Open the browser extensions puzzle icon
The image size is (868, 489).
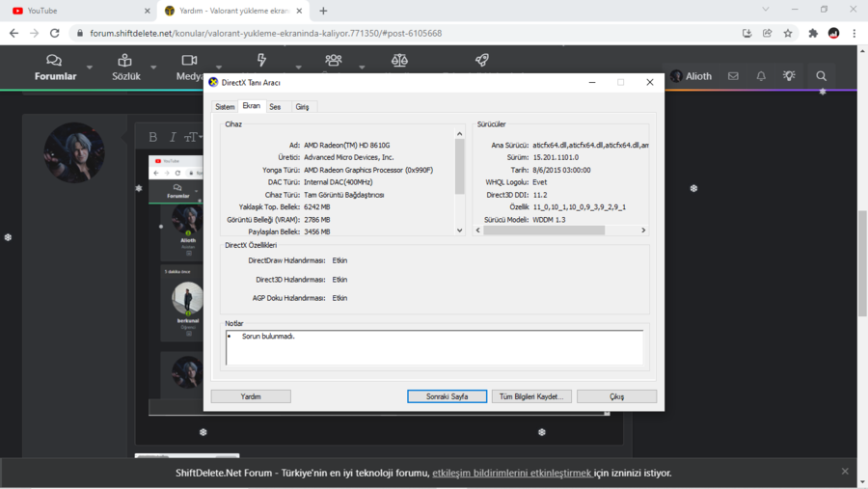click(x=813, y=33)
